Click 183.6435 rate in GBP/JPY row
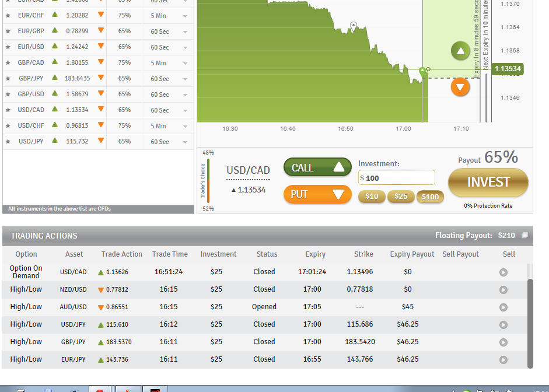Screen dimensions: 549x392 (77, 78)
